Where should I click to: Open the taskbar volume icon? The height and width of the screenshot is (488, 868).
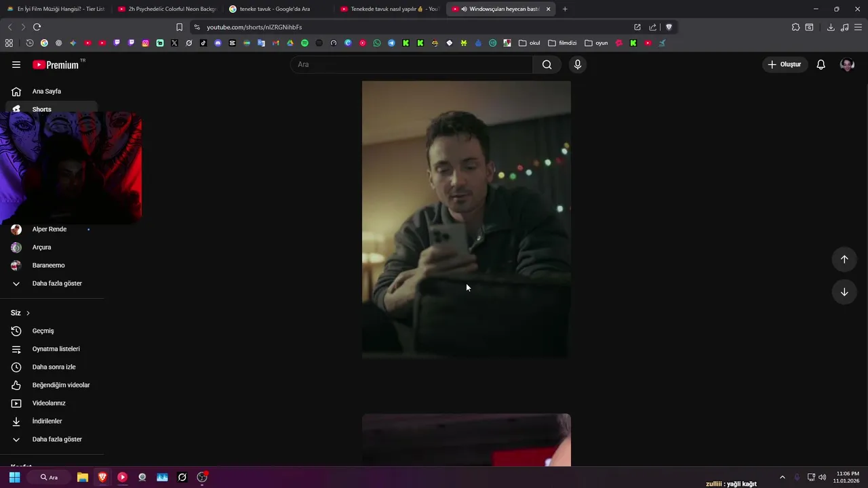(x=822, y=477)
